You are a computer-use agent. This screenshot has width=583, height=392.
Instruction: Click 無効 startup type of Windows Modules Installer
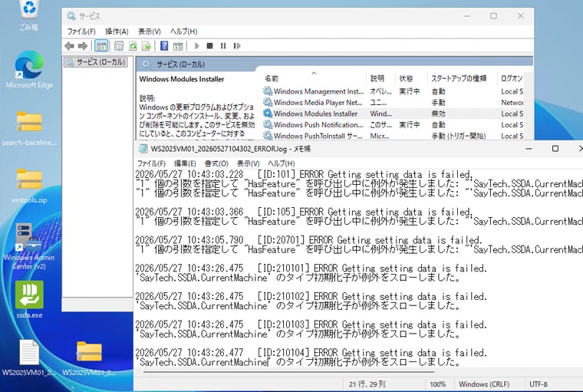click(x=438, y=114)
